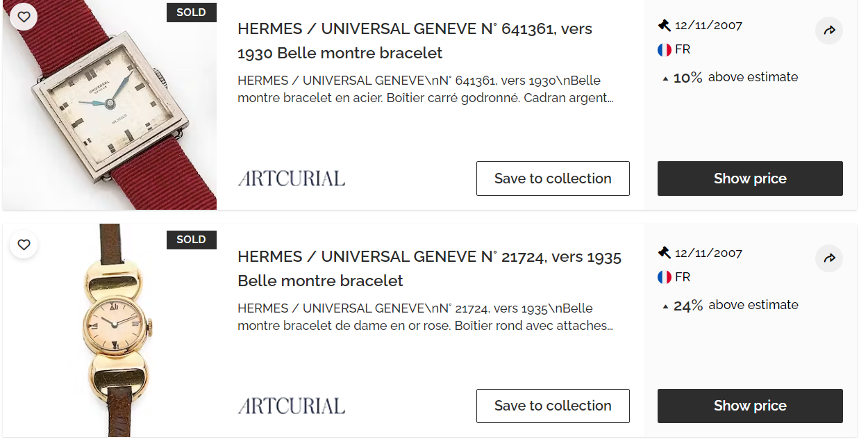868x439 pixels.
Task: Favorite the square steel Hermes watch with heart icon
Action: (x=24, y=17)
